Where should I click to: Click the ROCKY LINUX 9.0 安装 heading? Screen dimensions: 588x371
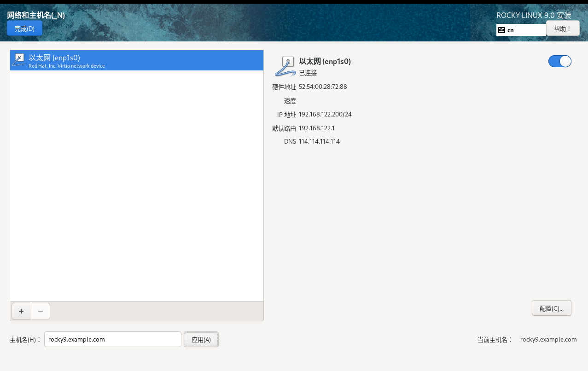(534, 15)
